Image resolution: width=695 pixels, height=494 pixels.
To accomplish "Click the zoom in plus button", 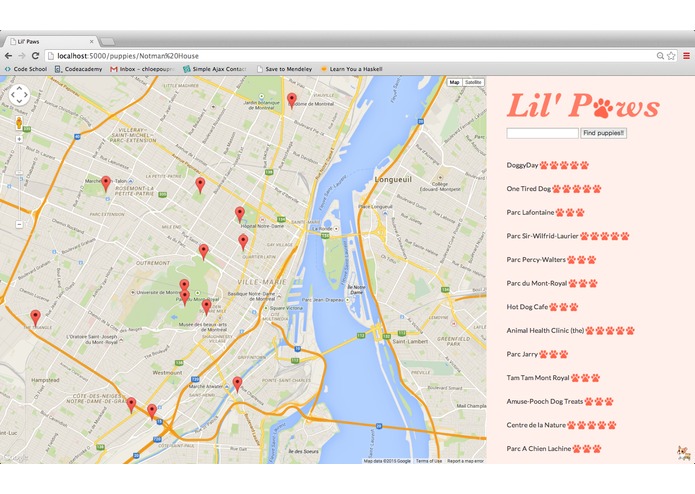I will (x=19, y=139).
